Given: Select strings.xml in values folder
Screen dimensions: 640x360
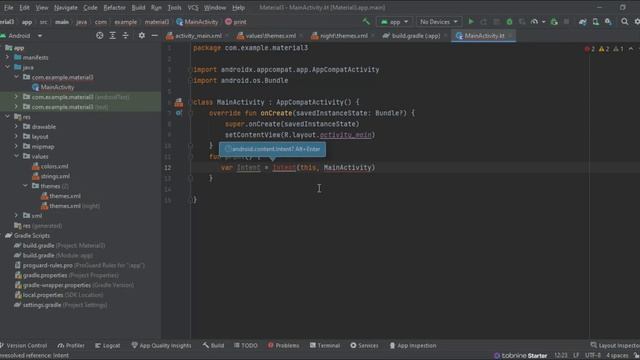Looking at the screenshot, I should [51, 176].
